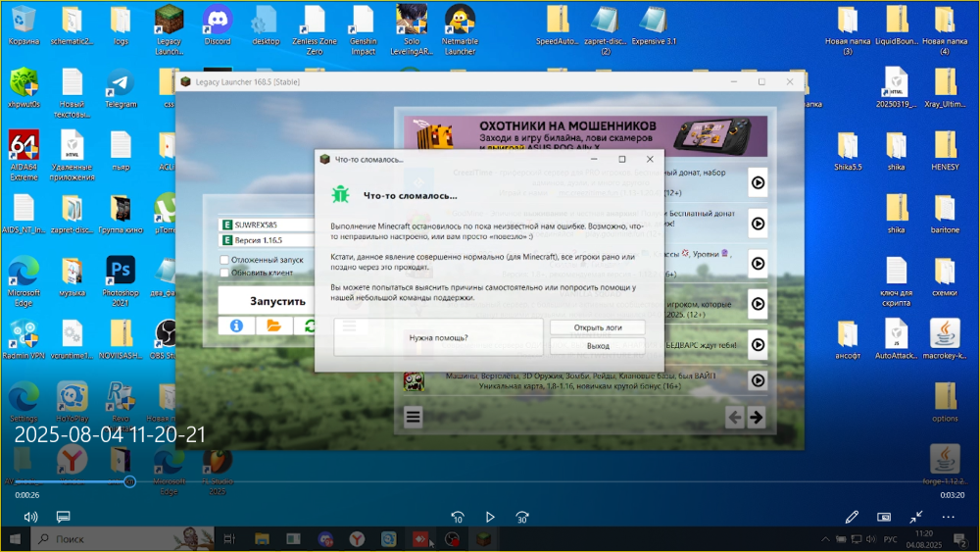Select the Genshin Impact shortcut
This screenshot has width=980, height=552.
(x=364, y=30)
